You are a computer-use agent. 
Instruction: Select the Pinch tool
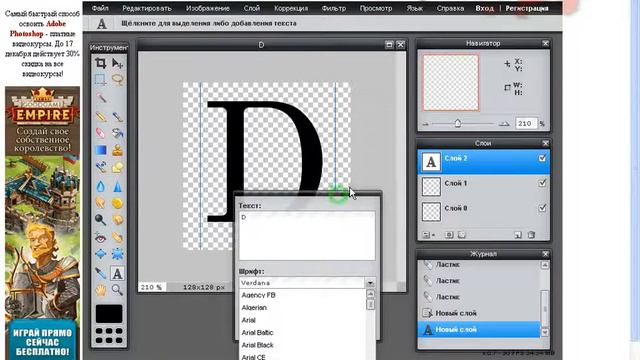coord(118,254)
